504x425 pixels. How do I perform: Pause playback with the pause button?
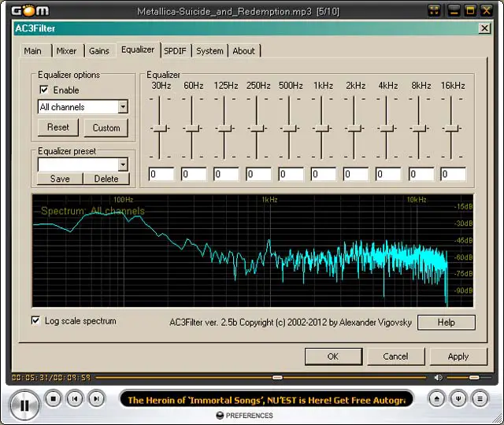pyautogui.click(x=24, y=405)
